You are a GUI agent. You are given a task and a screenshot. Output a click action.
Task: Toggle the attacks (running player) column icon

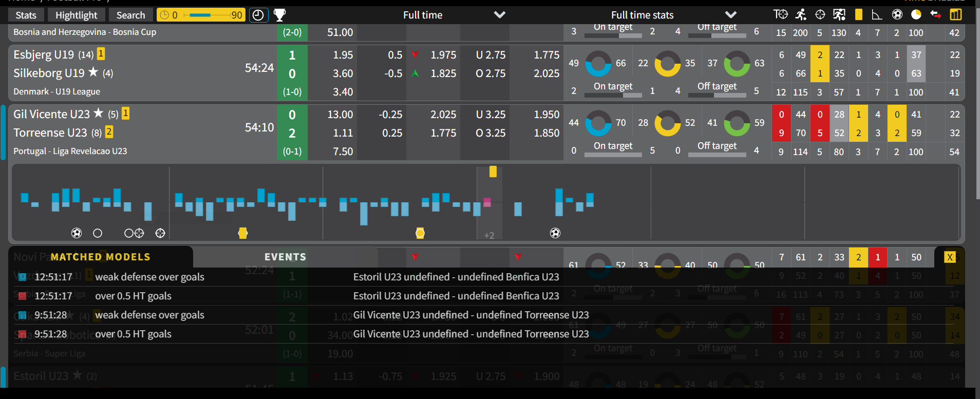[x=801, y=14]
